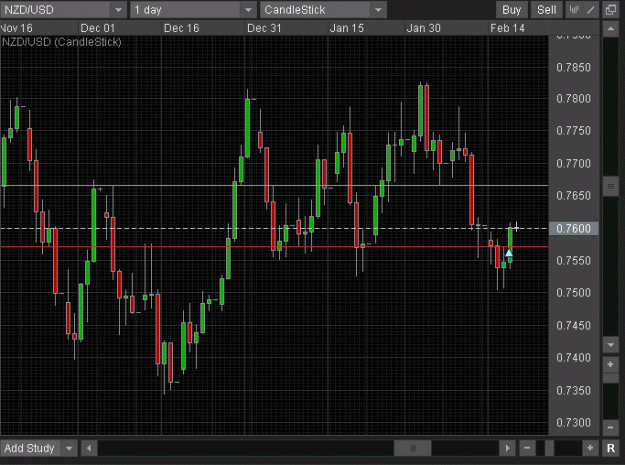
Task: Detach chart into a new window
Action: (x=611, y=10)
